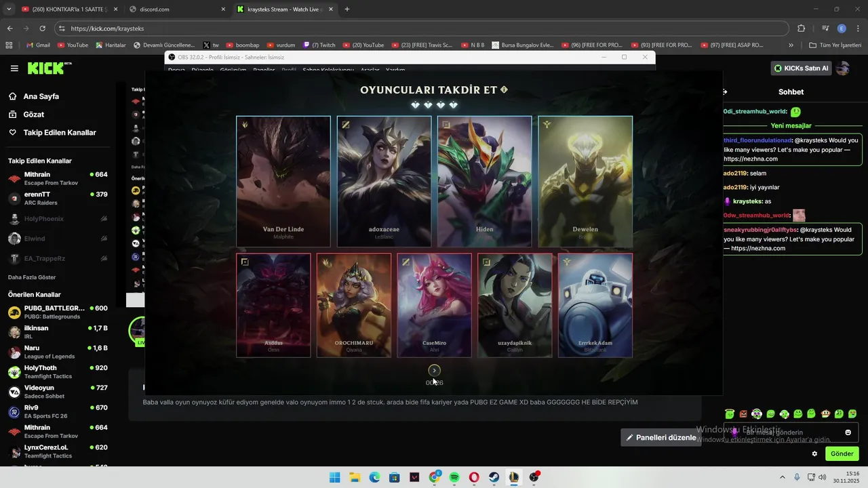Open the Windows Start menu
This screenshot has height=488, width=868.
(x=334, y=477)
